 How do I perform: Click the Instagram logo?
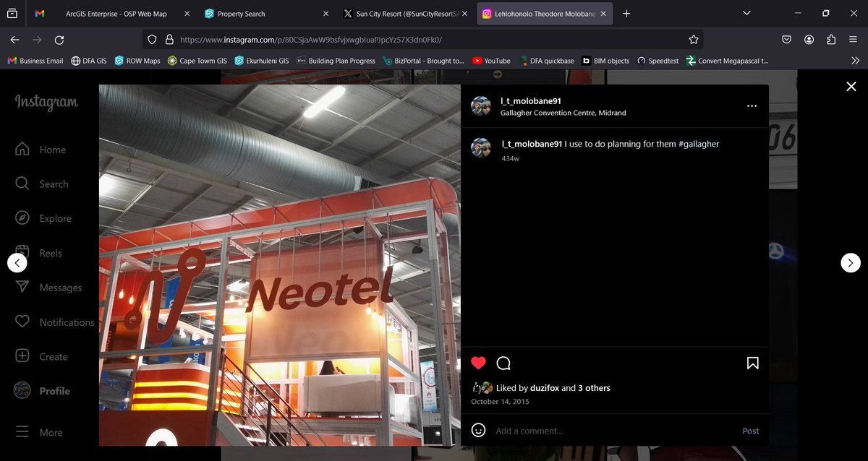[46, 103]
